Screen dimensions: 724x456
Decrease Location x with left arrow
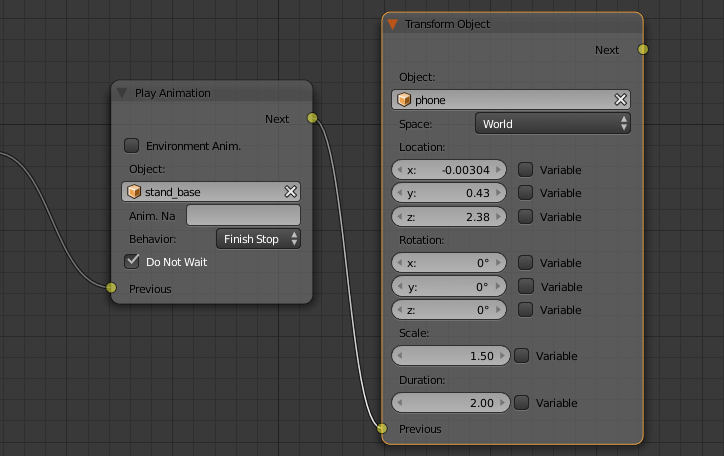tap(399, 169)
